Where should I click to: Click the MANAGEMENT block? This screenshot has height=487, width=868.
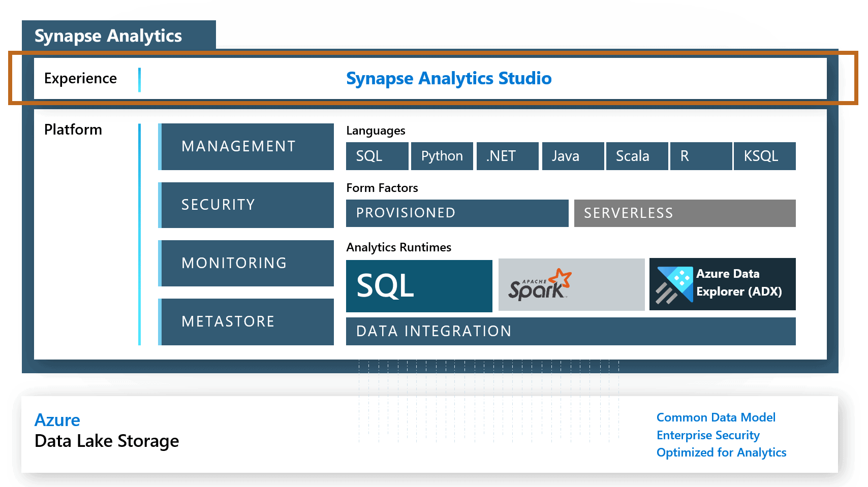(x=246, y=147)
